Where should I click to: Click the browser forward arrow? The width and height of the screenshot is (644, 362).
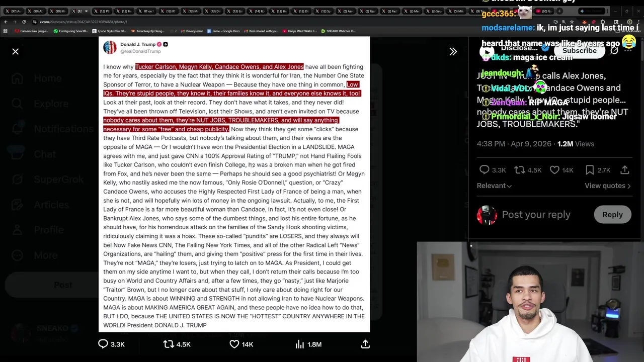tap(14, 22)
